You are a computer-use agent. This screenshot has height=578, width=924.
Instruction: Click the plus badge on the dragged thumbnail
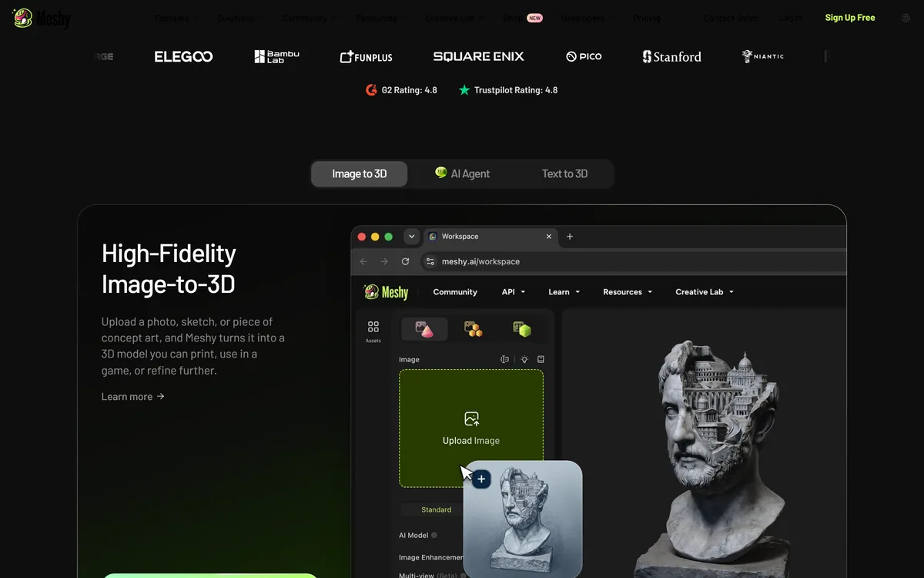[481, 479]
